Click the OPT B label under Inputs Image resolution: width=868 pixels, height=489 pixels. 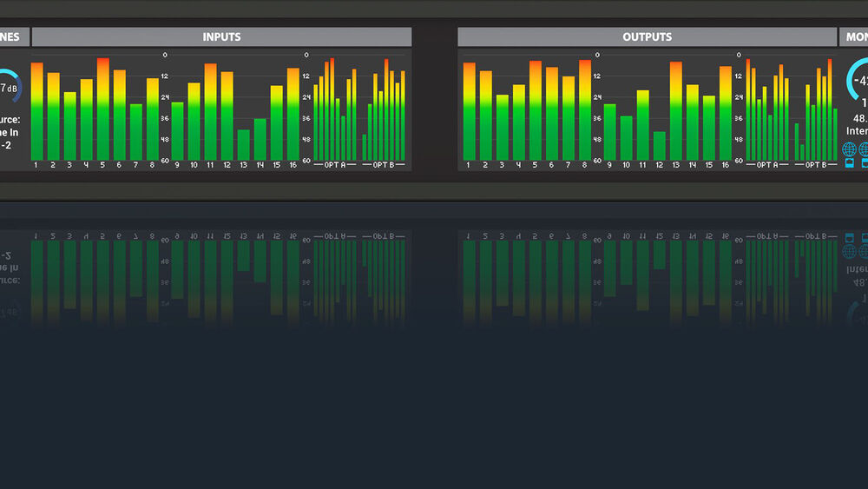[384, 165]
